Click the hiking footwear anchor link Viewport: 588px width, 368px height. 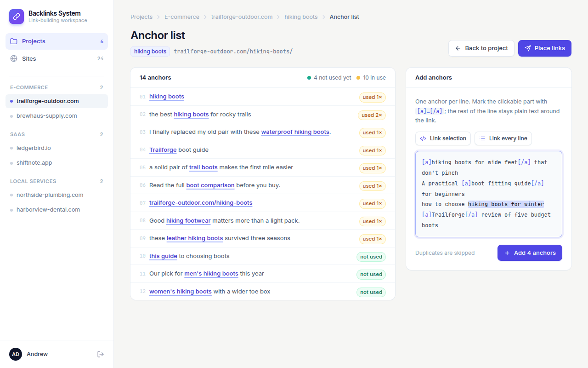point(188,221)
